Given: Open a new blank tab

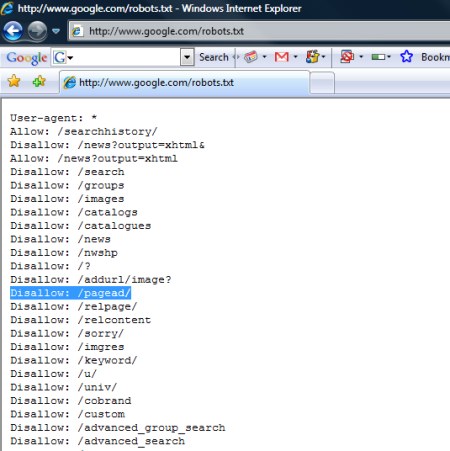Looking at the screenshot, I should click(322, 83).
